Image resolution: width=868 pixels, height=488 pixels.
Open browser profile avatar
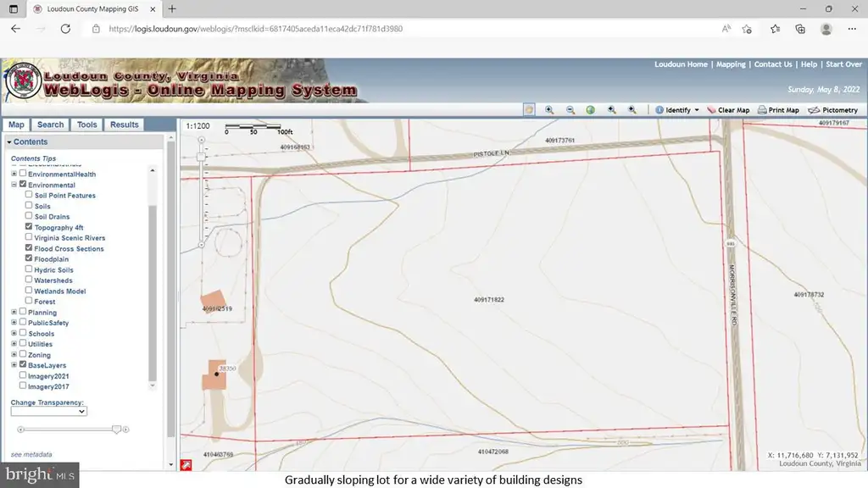pos(826,29)
